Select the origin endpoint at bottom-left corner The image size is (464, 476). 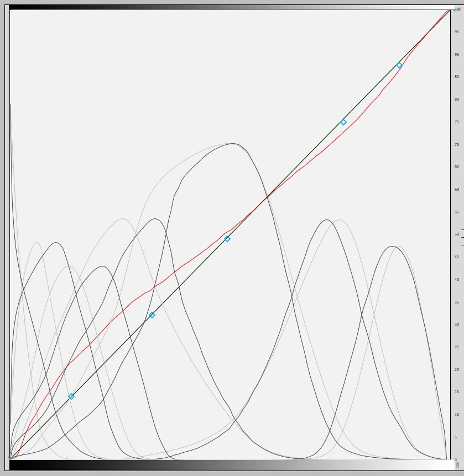10,459
